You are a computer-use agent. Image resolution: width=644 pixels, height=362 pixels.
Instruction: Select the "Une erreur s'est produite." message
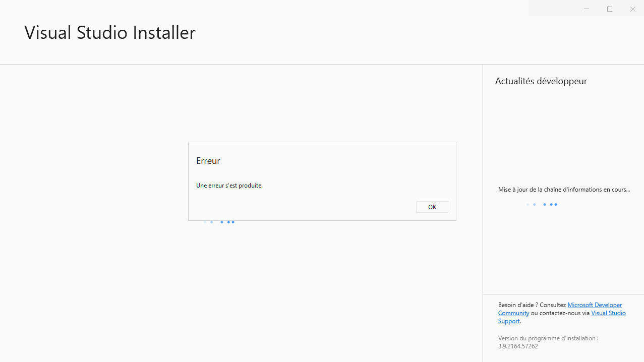pos(229,186)
